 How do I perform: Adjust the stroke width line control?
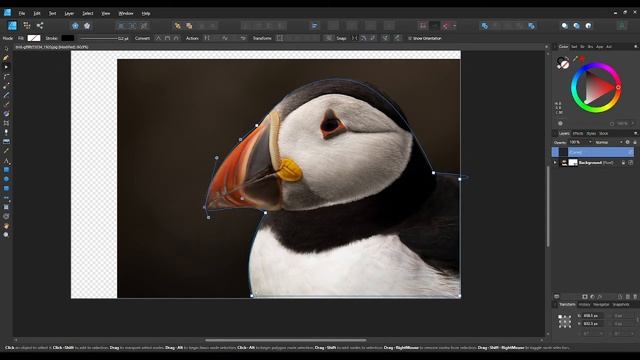[98, 38]
